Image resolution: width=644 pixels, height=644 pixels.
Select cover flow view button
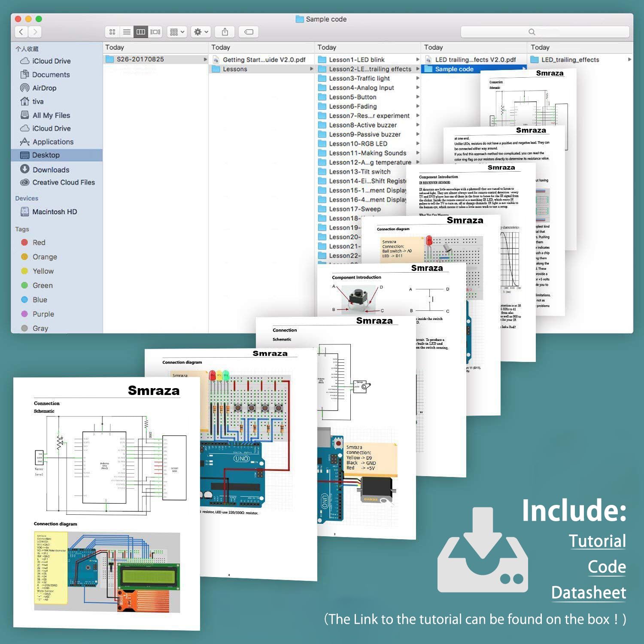[x=155, y=32]
